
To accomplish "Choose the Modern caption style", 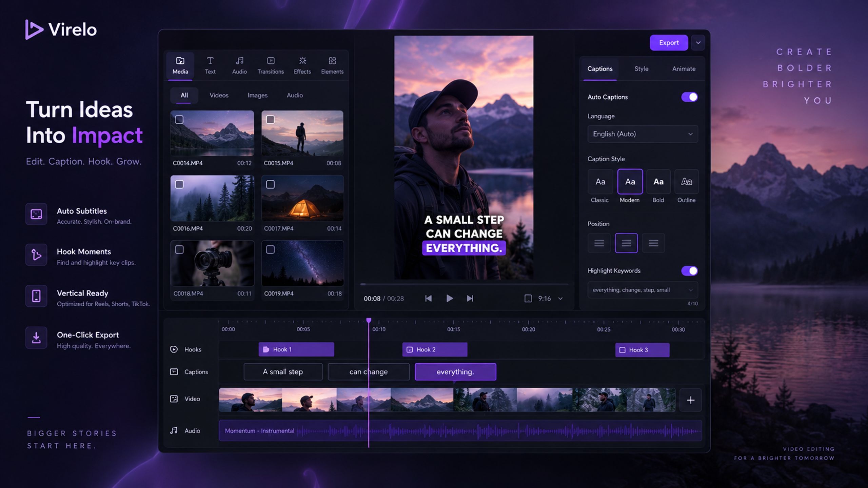I will click(630, 182).
